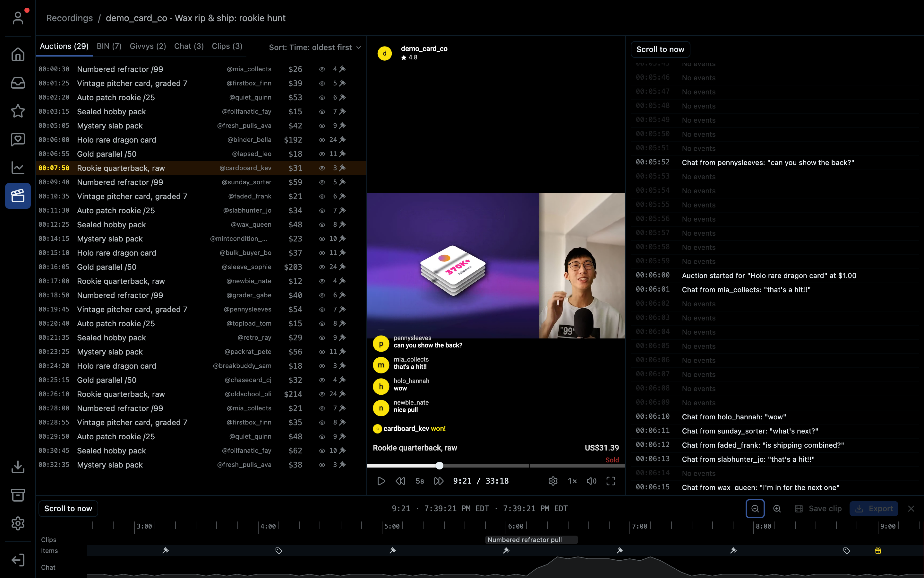Toggle the eye icon for Rookie quarterback $31 row
924x578 pixels.
[x=322, y=168]
